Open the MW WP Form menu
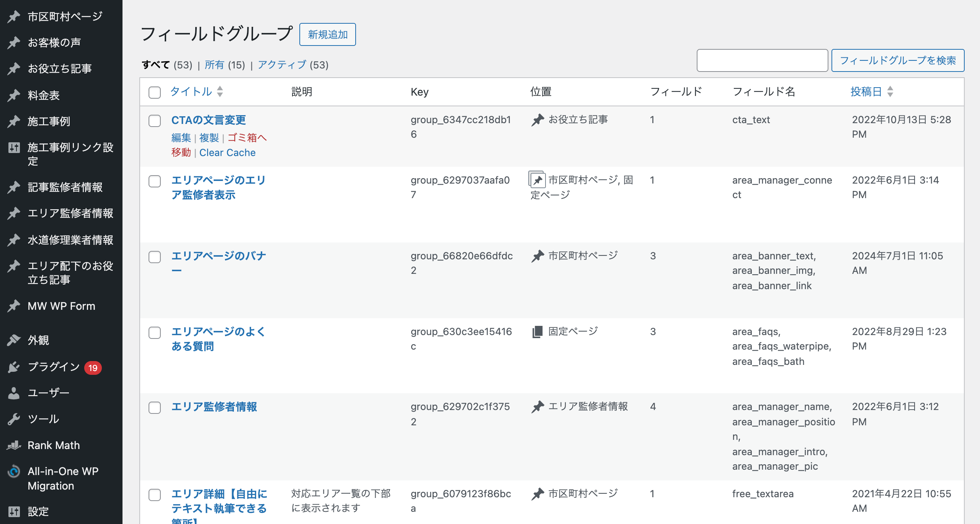The width and height of the screenshot is (980, 524). click(61, 306)
